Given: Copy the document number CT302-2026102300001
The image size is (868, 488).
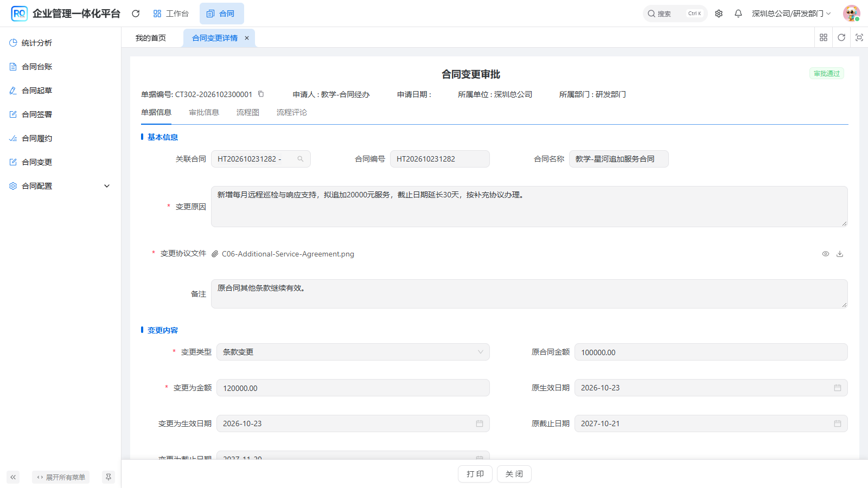Looking at the screenshot, I should 261,94.
